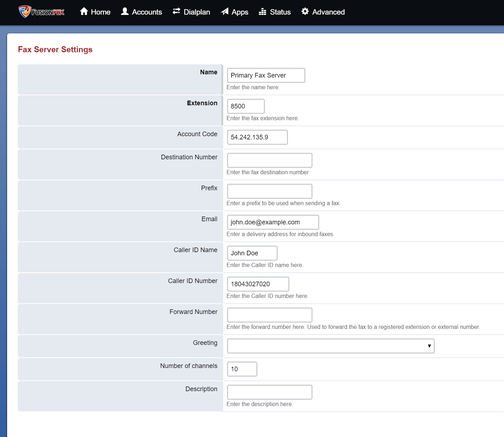This screenshot has width=504, height=437.
Task: Click the Advanced gear icon
Action: 305,11
